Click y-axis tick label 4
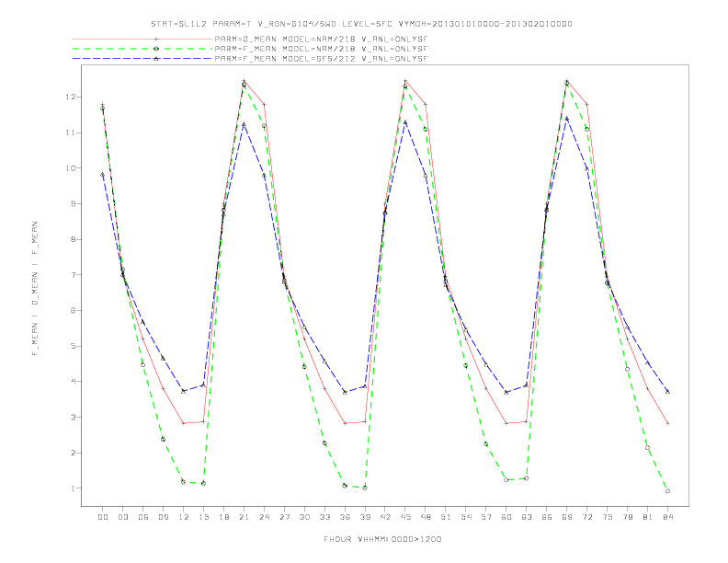The image size is (728, 563). tap(73, 382)
